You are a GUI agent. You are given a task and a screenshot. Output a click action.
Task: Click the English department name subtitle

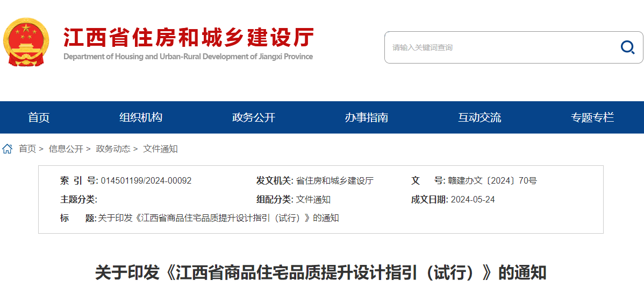point(188,57)
